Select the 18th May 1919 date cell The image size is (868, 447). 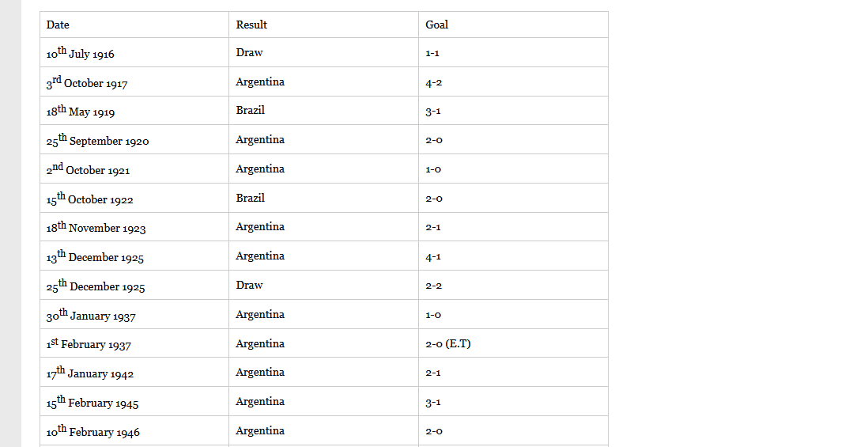pos(81,112)
